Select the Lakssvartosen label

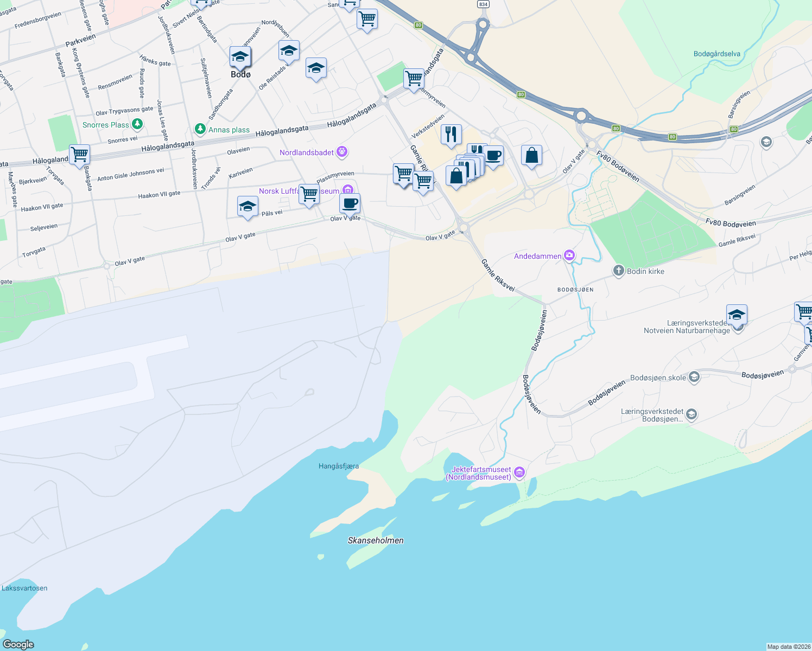(24, 588)
